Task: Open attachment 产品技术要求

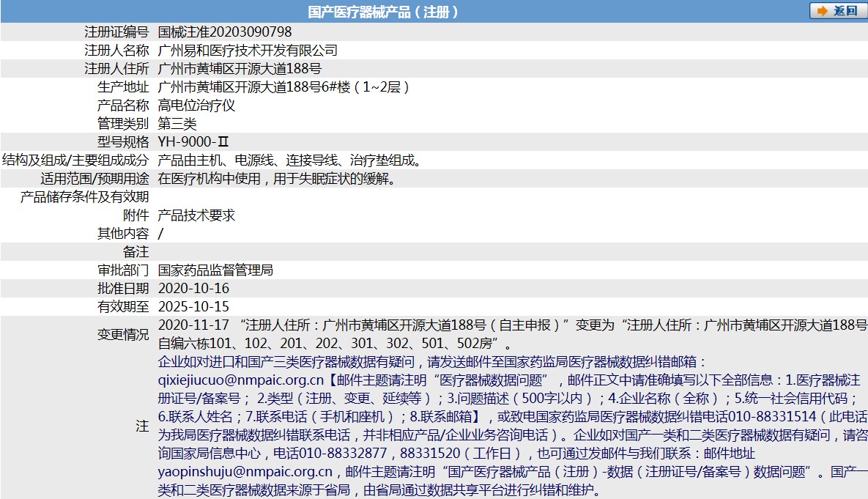Action: [x=196, y=215]
